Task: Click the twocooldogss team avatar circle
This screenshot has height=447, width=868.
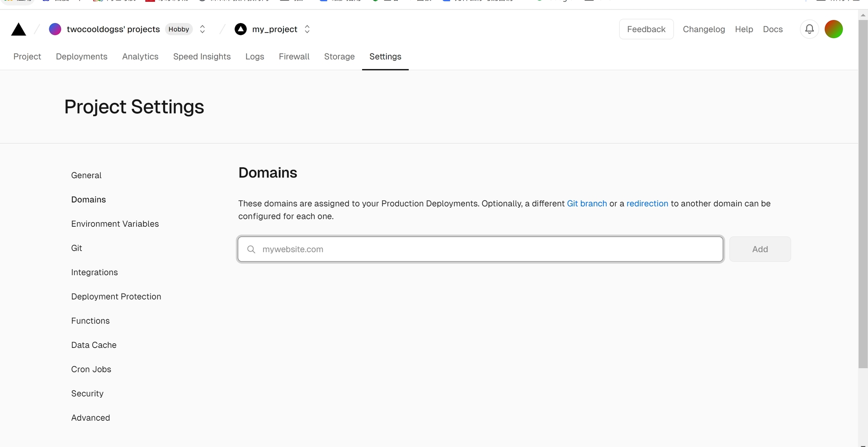Action: (x=55, y=29)
